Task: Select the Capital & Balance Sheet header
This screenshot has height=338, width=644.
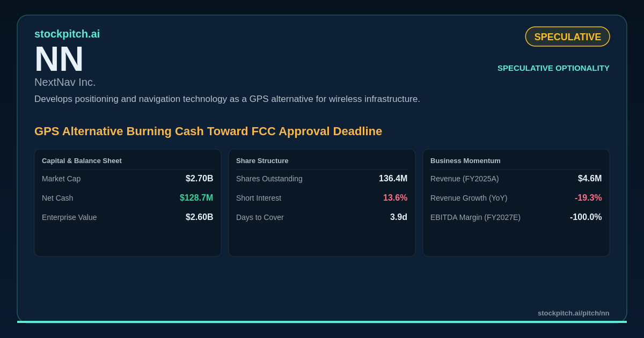Action: point(82,160)
